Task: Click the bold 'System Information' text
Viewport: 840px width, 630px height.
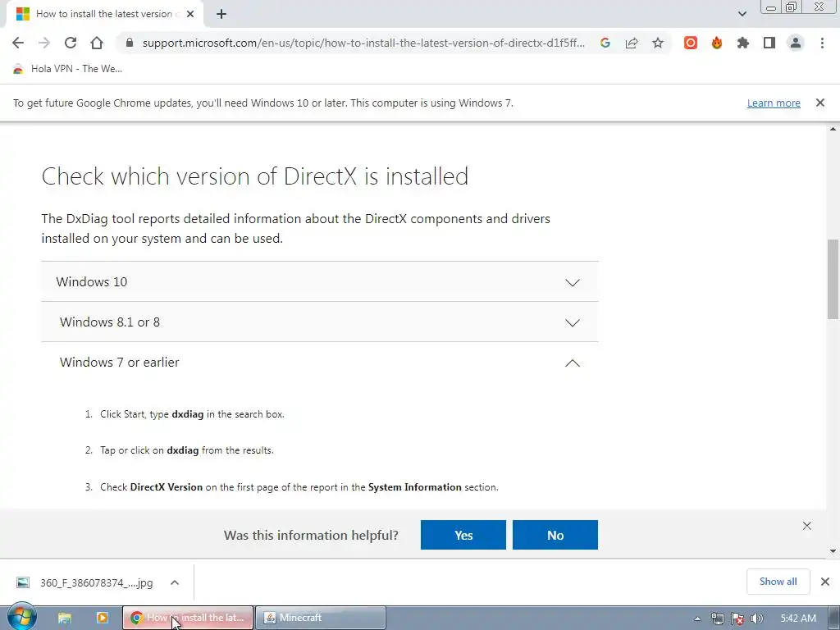Action: [414, 487]
